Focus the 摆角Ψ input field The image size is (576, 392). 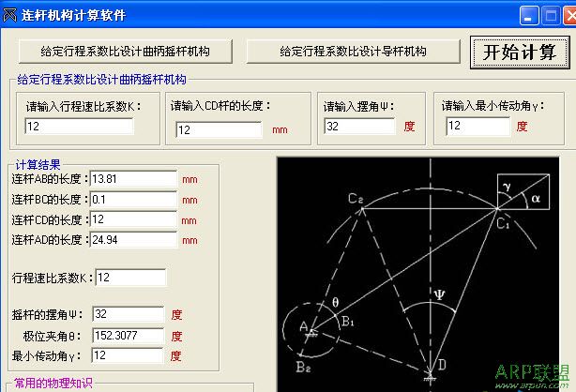click(x=359, y=126)
